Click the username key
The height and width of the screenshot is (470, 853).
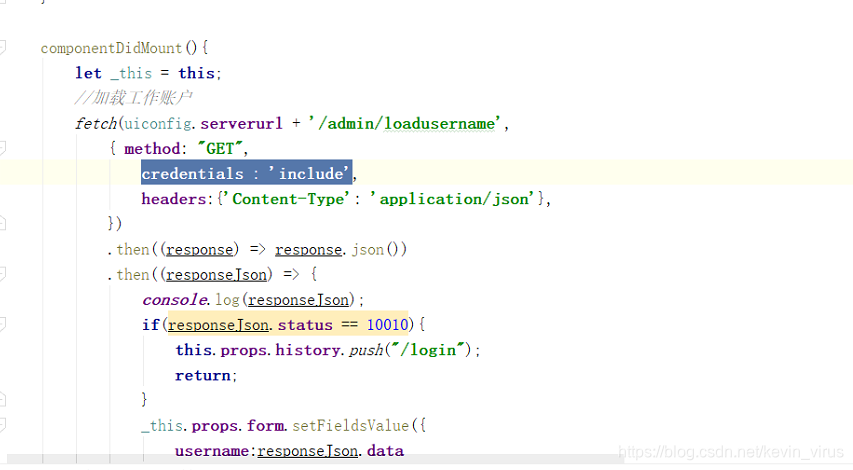pyautogui.click(x=212, y=451)
